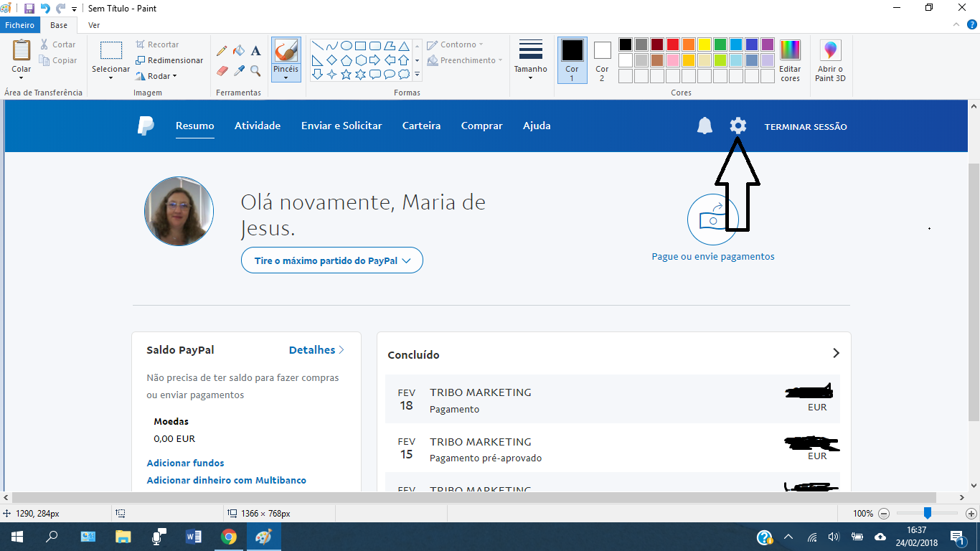Click the Cortar scissors command
Screen dimensions: 980x551
57,44
